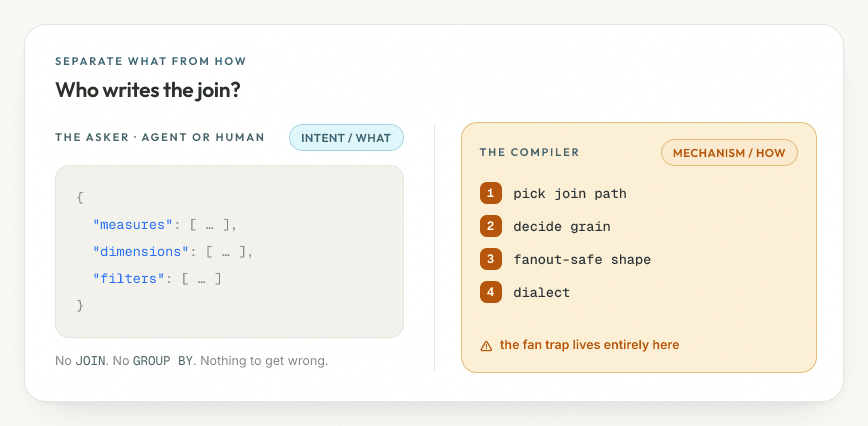Click the number 2 step badge

coord(490,226)
